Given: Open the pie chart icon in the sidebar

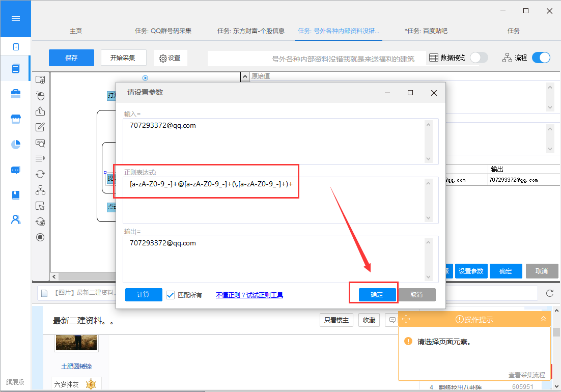Looking at the screenshot, I should [x=15, y=145].
